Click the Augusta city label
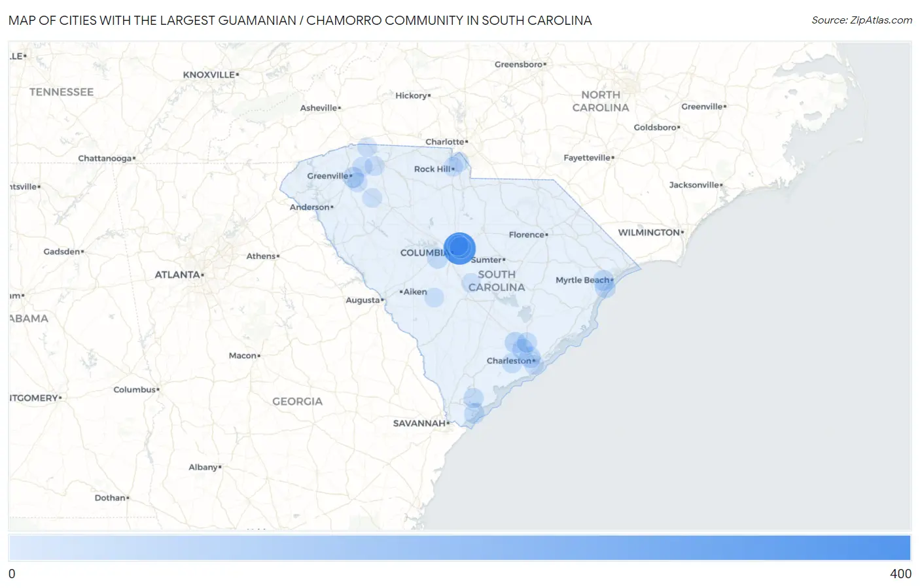Image resolution: width=920 pixels, height=588 pixels. coord(363,300)
